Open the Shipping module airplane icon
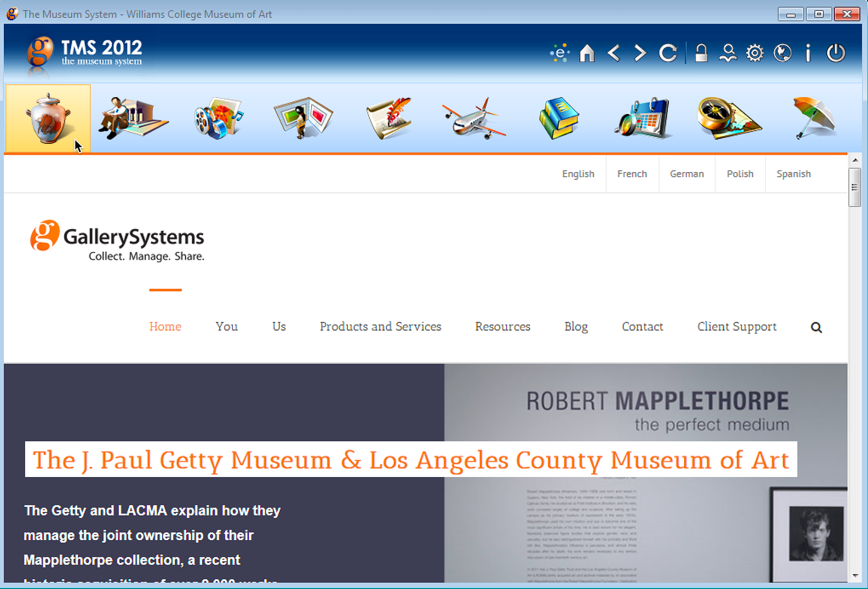 [x=474, y=118]
